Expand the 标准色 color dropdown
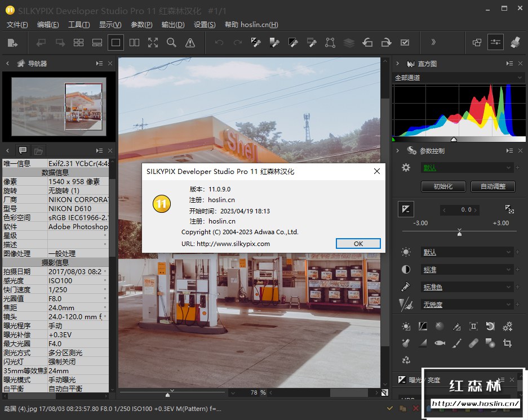The image size is (528, 420). point(467,287)
